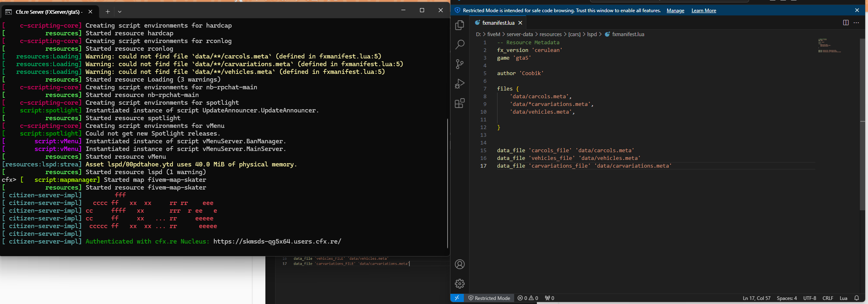The image size is (868, 304).
Task: Open the Manage gear settings icon
Action: 460,284
